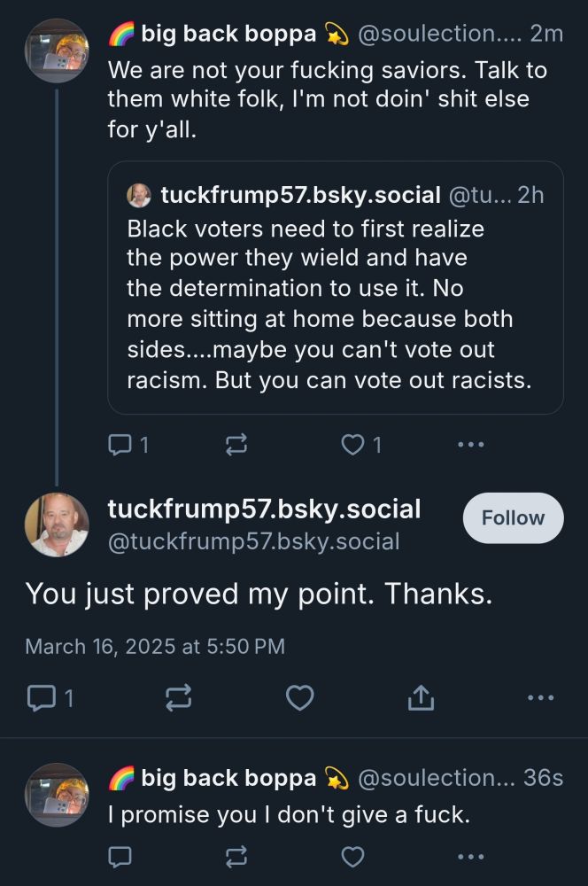588x886 pixels.
Task: Reply to the top big back boppa post
Action: (x=120, y=446)
